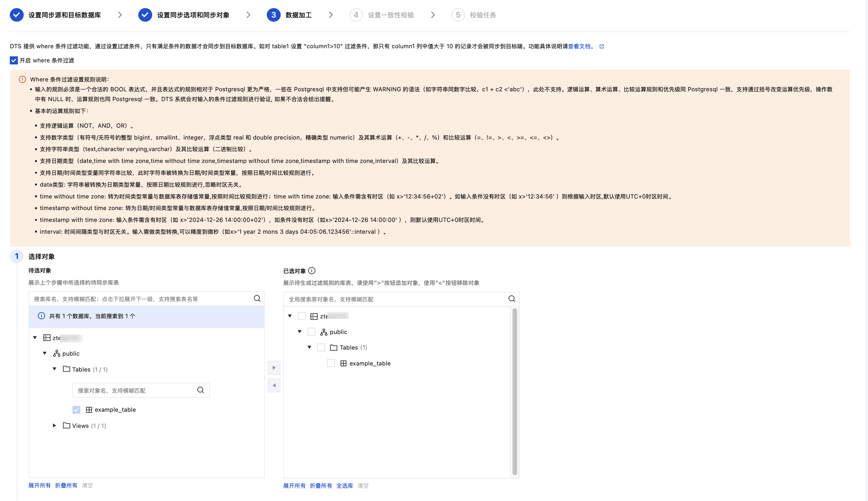Expand the Views folder in the 待选对象 tree
Image resolution: width=868 pixels, height=501 pixels.
click(x=54, y=426)
